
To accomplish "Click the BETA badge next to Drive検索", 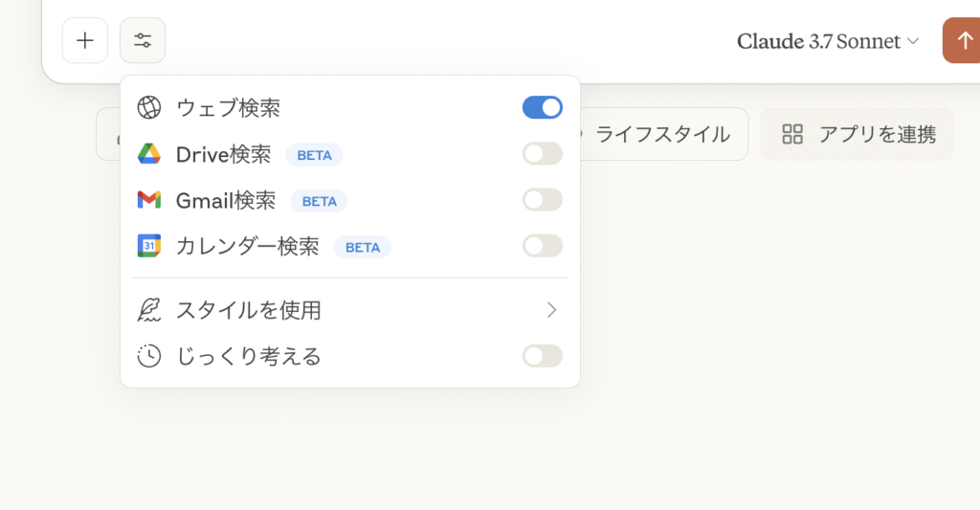I will (314, 155).
